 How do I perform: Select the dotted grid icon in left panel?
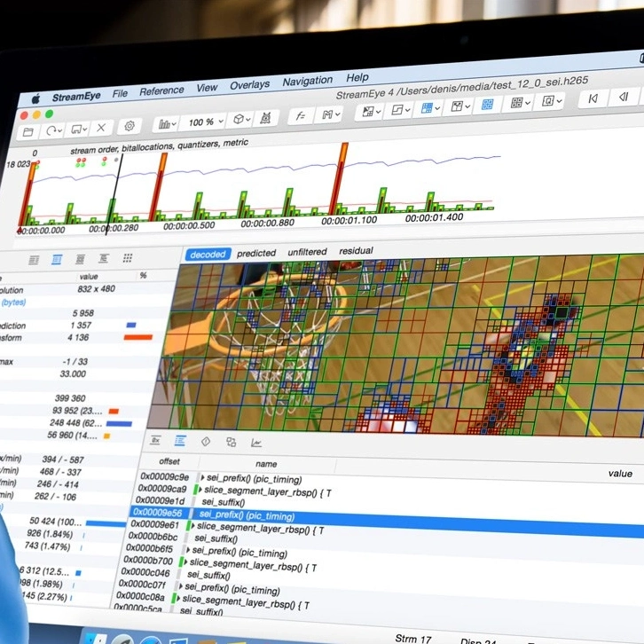(x=128, y=257)
